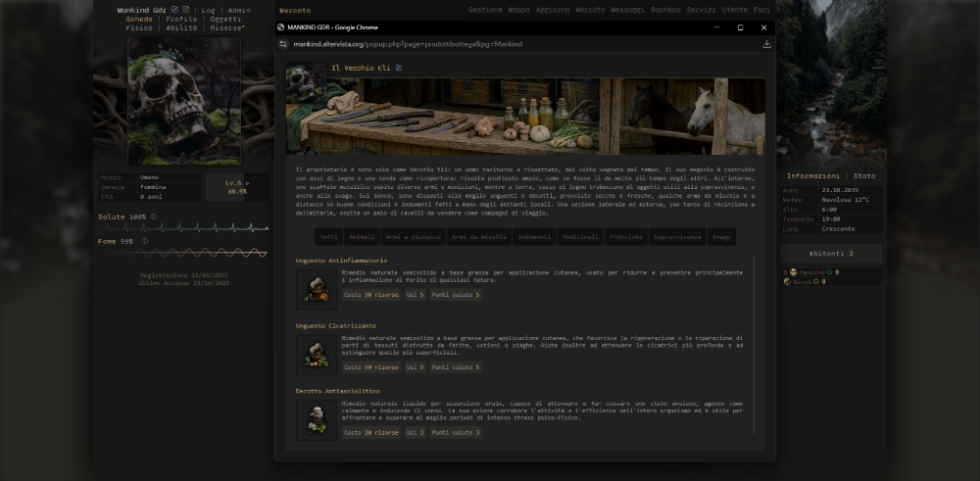Click the Costo 50 risorse tag of Unguento Cicatrizzante
The width and height of the screenshot is (980, 481).
click(x=371, y=367)
